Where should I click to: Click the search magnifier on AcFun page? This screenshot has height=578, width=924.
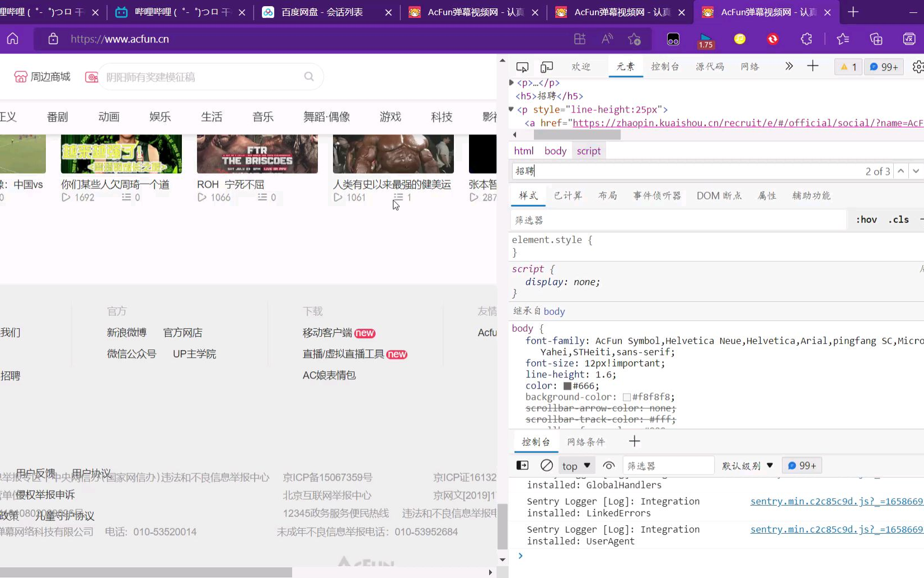309,77
